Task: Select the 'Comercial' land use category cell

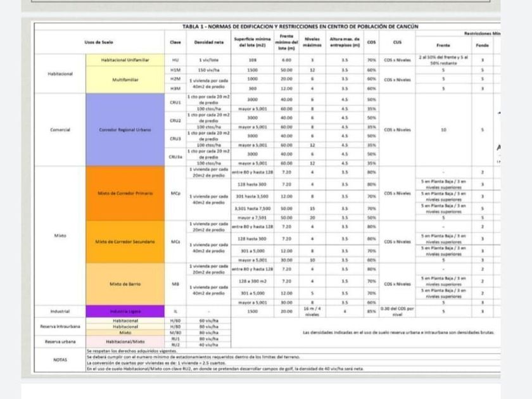Action: pos(60,130)
